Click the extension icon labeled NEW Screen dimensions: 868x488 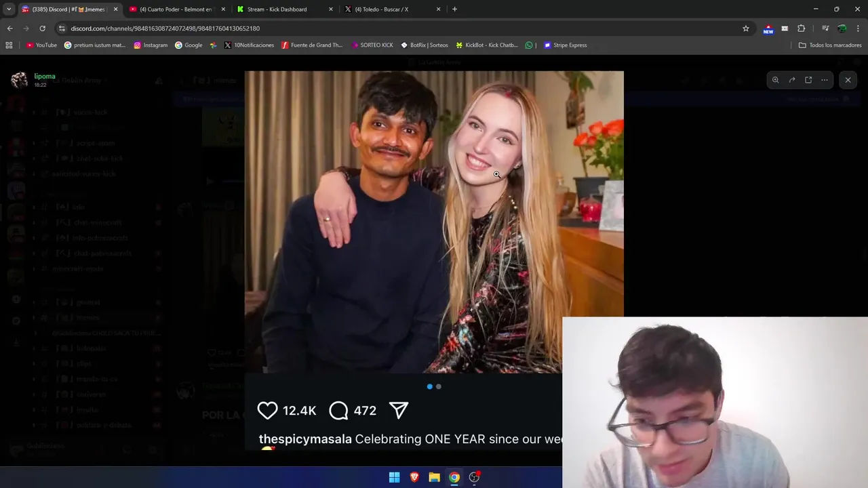(x=768, y=29)
